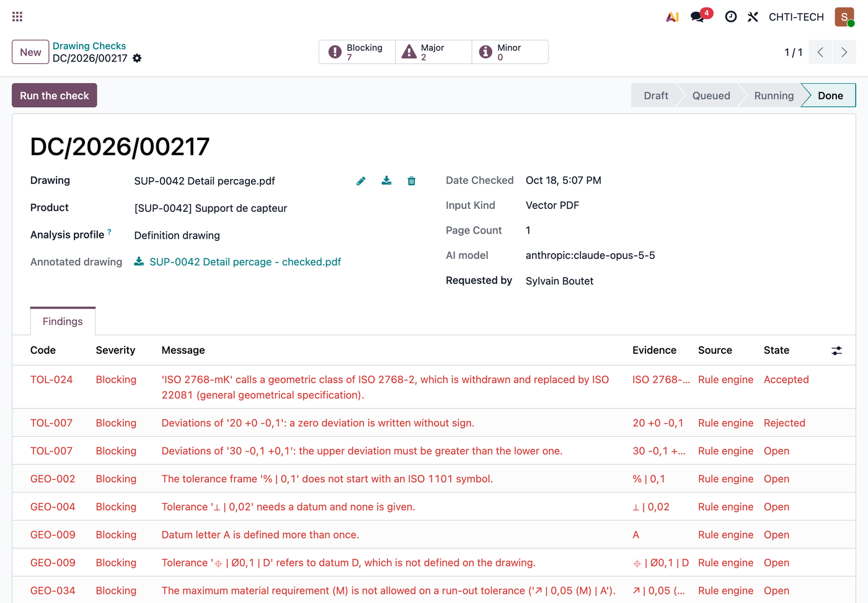
Task: Open the GEO-004 finding row
Action: 434,507
